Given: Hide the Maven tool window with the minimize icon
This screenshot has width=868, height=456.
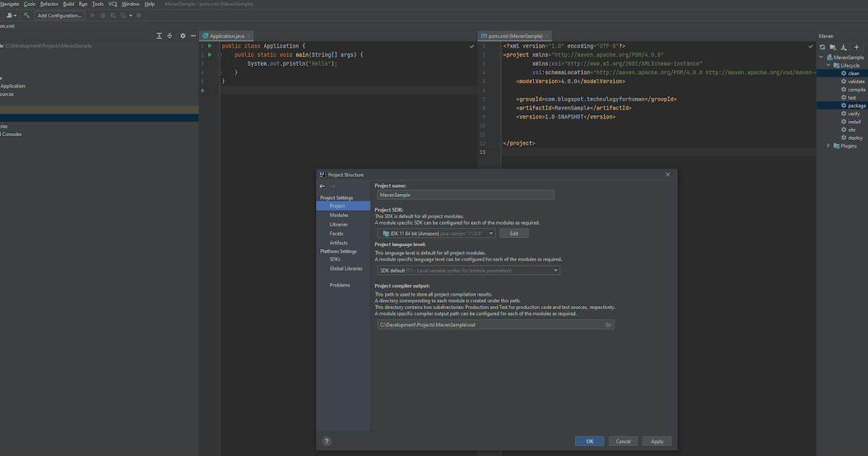Looking at the screenshot, I should click(x=865, y=46).
